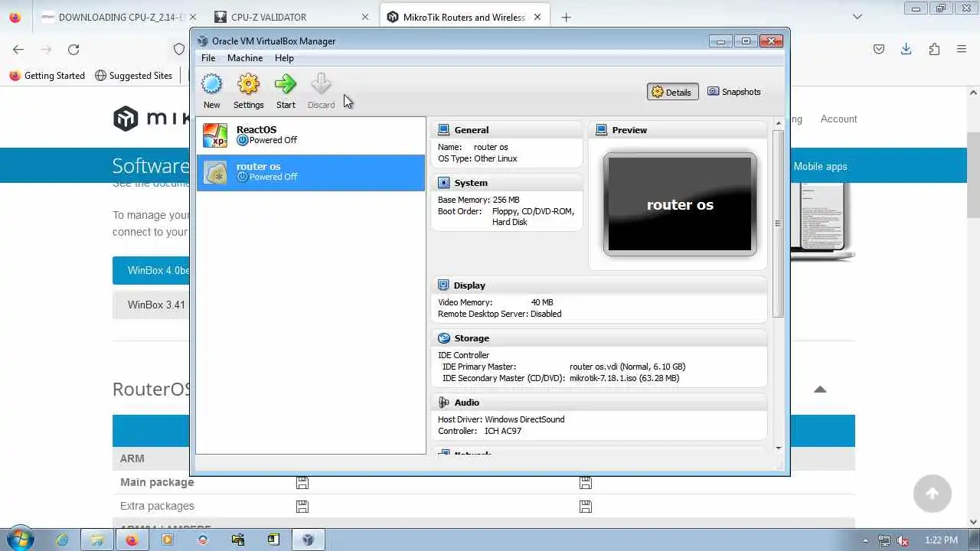Click the back-to-top round arrow button
The height and width of the screenshot is (551, 980).
click(933, 494)
